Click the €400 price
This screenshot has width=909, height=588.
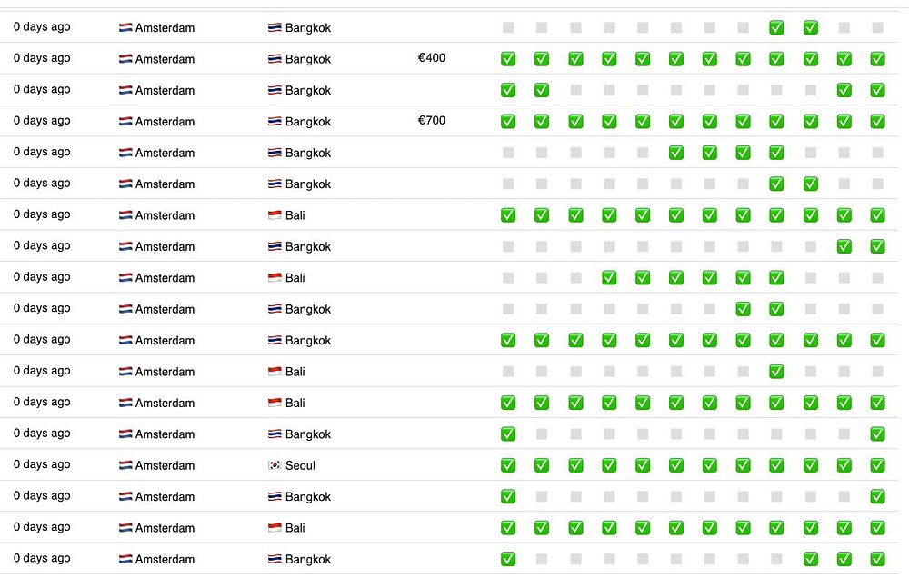pos(432,58)
